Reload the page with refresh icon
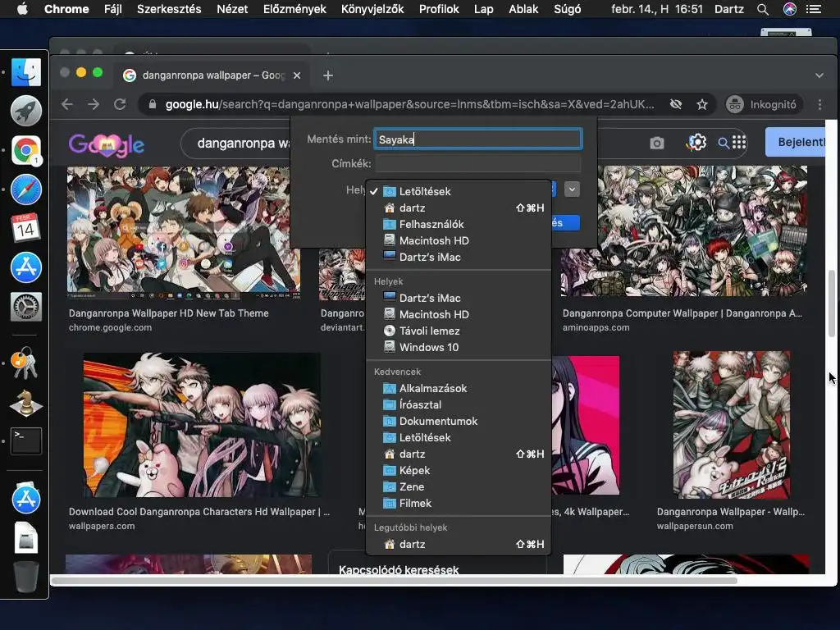The image size is (840, 630). 120,104
